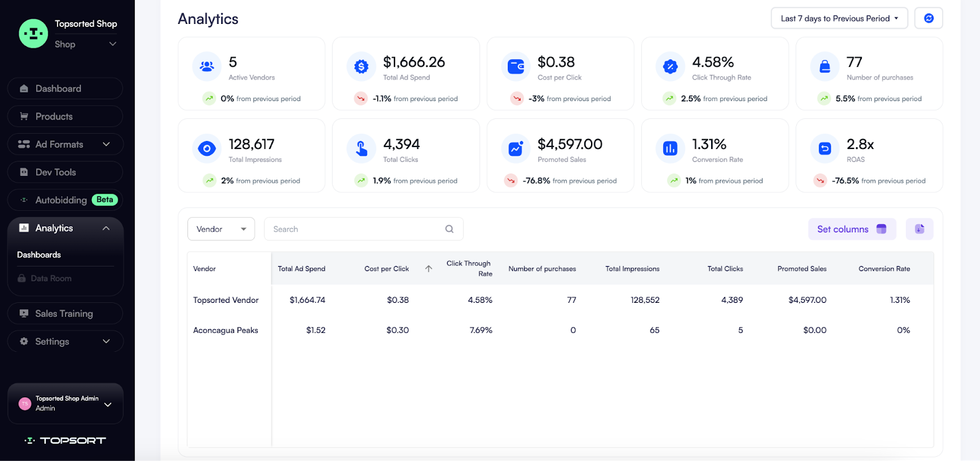Screen dimensions: 980x461
Task: Click the $1,666.26 Total Ad Spend value
Action: pos(414,62)
